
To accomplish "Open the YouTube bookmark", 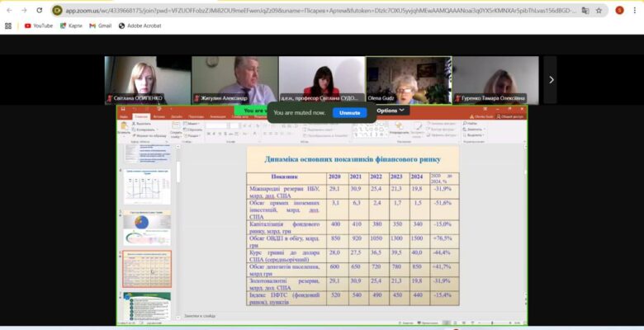I will point(38,26).
